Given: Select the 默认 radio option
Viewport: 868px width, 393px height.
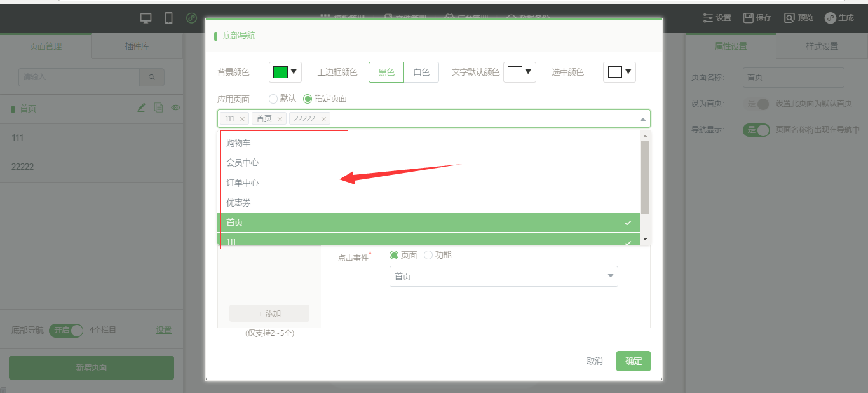Looking at the screenshot, I should (274, 99).
